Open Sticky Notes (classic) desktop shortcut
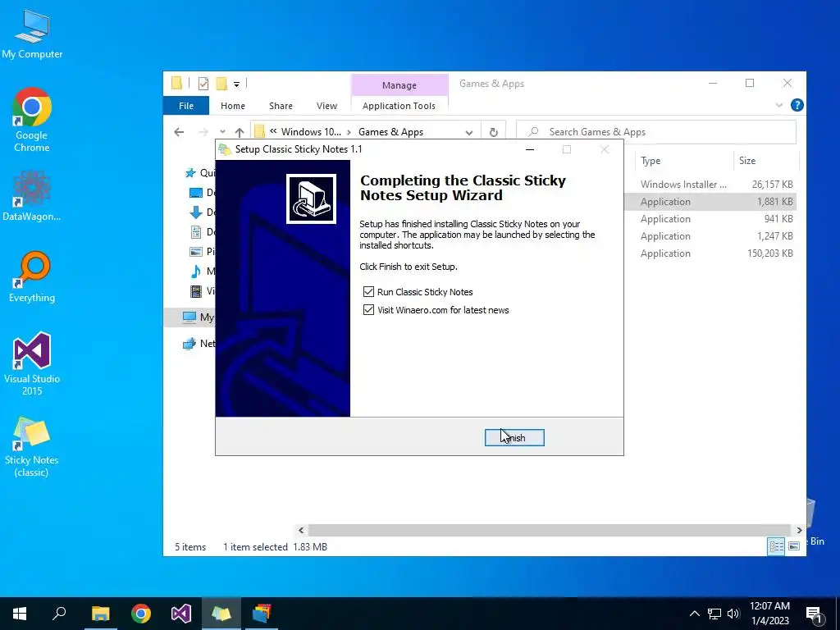Screen dimensions: 840x630 32,447
